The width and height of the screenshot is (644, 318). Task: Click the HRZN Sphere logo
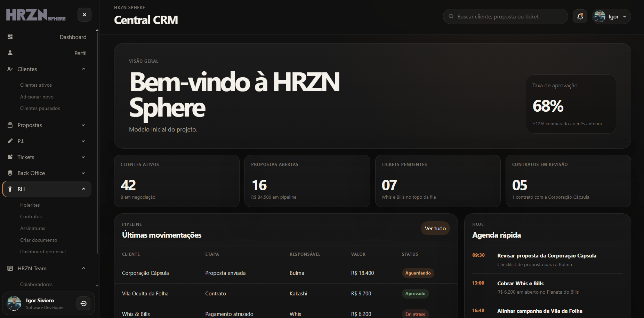(36, 15)
